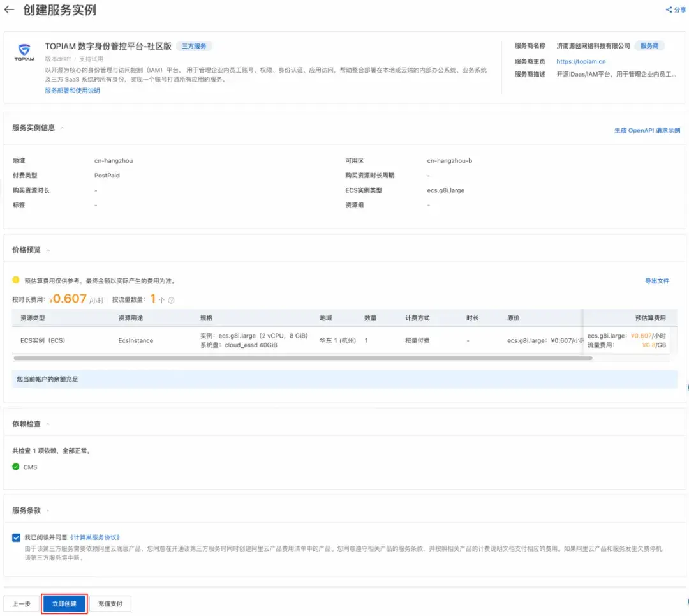Click the 导出文件 link

657,280
